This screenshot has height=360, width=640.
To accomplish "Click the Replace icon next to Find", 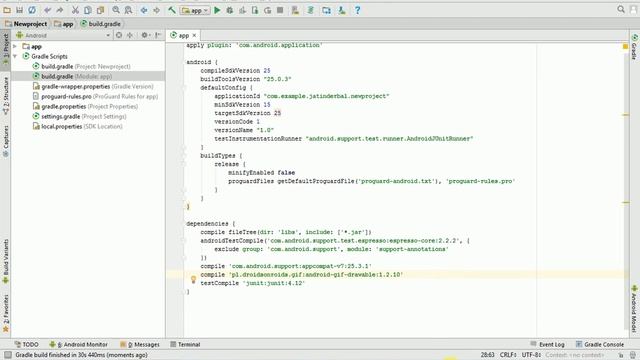I will 128,10.
